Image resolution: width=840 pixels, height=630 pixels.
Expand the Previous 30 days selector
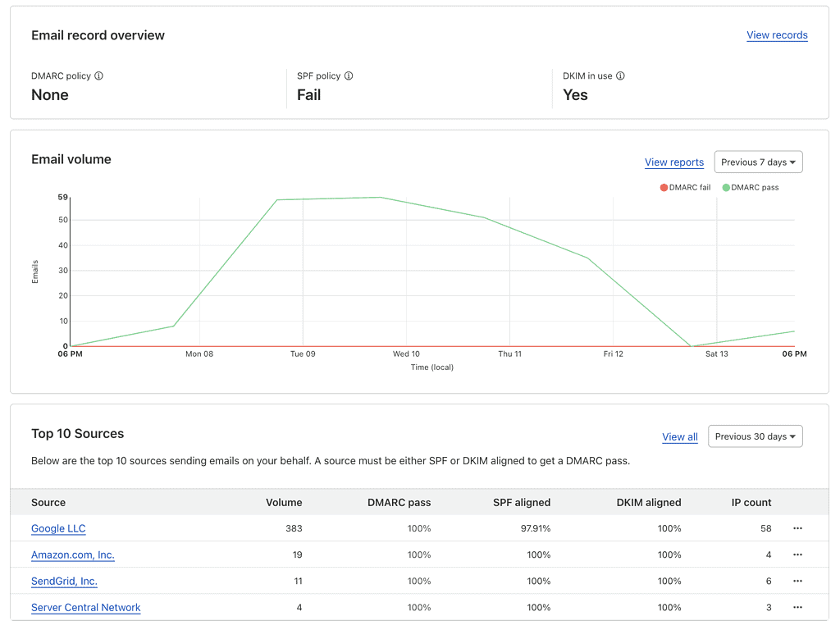pyautogui.click(x=755, y=436)
